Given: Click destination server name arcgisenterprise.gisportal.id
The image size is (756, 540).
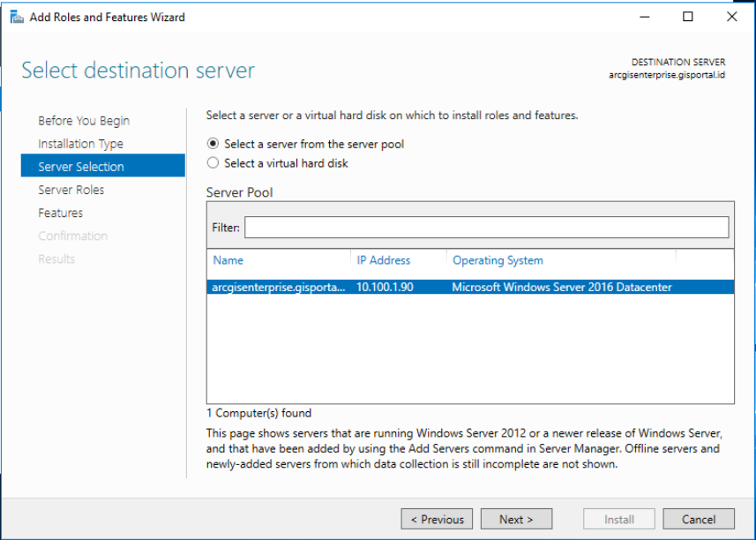Looking at the screenshot, I should click(x=667, y=75).
